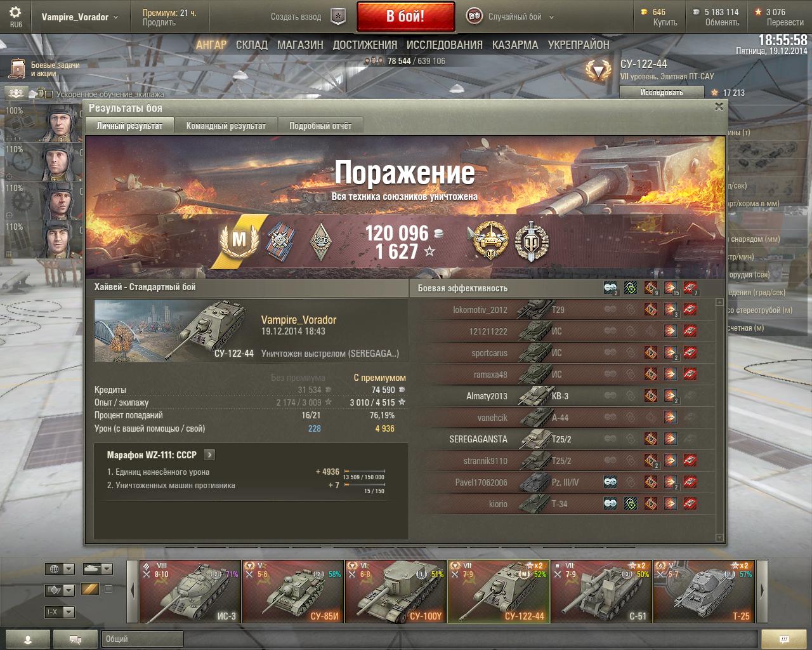Open the chat channels speech bubble icon

(75, 639)
